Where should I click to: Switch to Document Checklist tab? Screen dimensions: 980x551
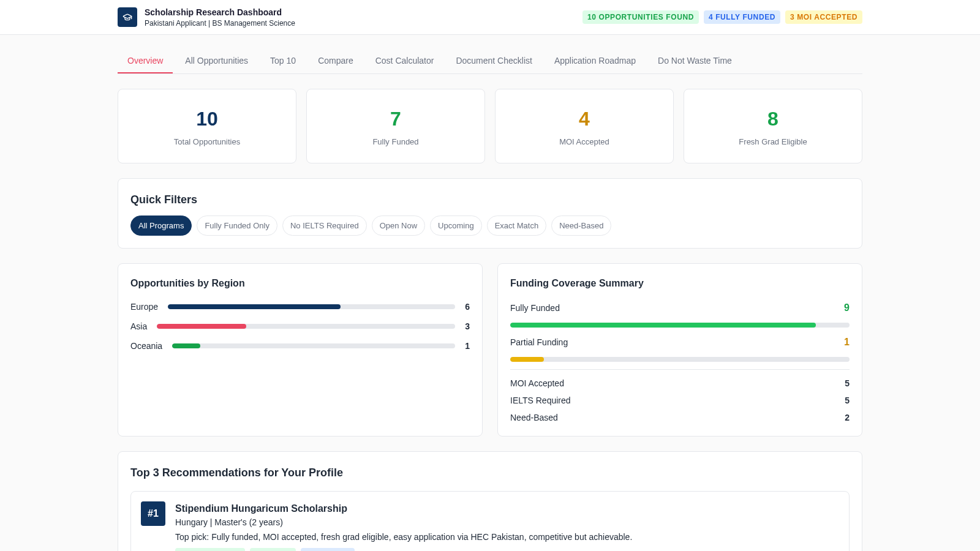[x=494, y=61]
